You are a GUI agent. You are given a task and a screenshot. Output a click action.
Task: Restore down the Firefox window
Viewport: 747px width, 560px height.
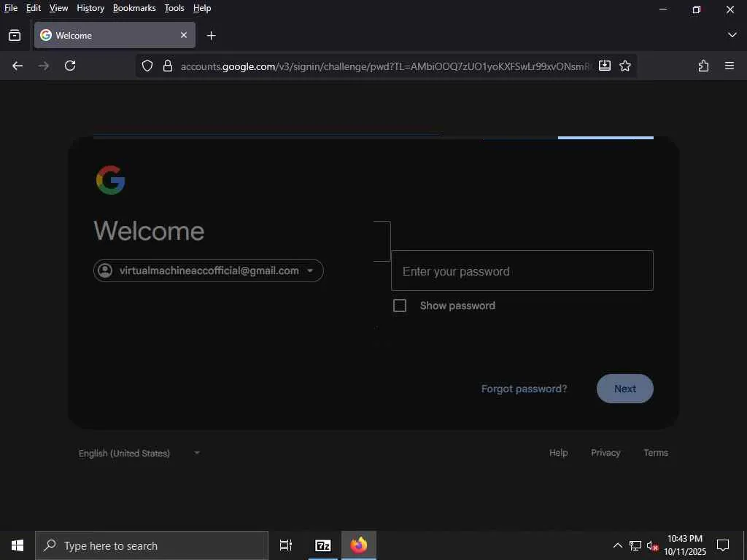697,9
